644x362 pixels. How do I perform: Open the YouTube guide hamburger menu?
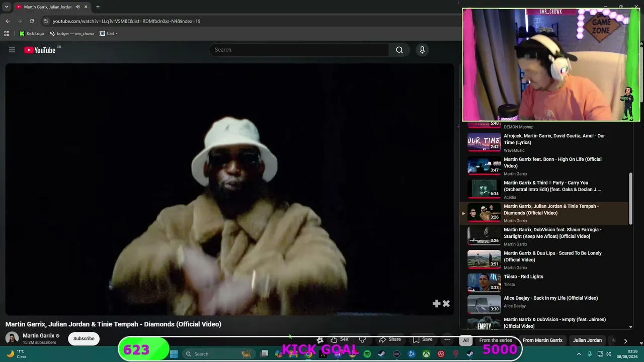tap(12, 50)
